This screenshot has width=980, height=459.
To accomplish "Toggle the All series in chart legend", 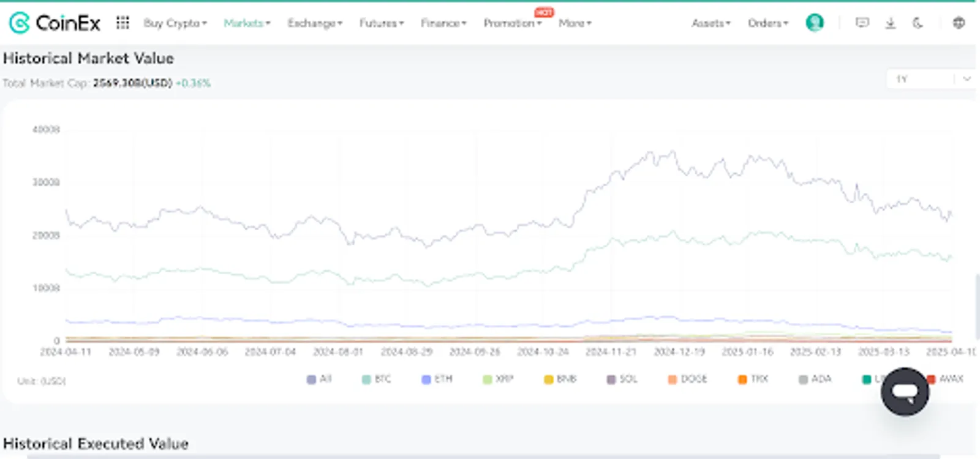I will pyautogui.click(x=319, y=379).
